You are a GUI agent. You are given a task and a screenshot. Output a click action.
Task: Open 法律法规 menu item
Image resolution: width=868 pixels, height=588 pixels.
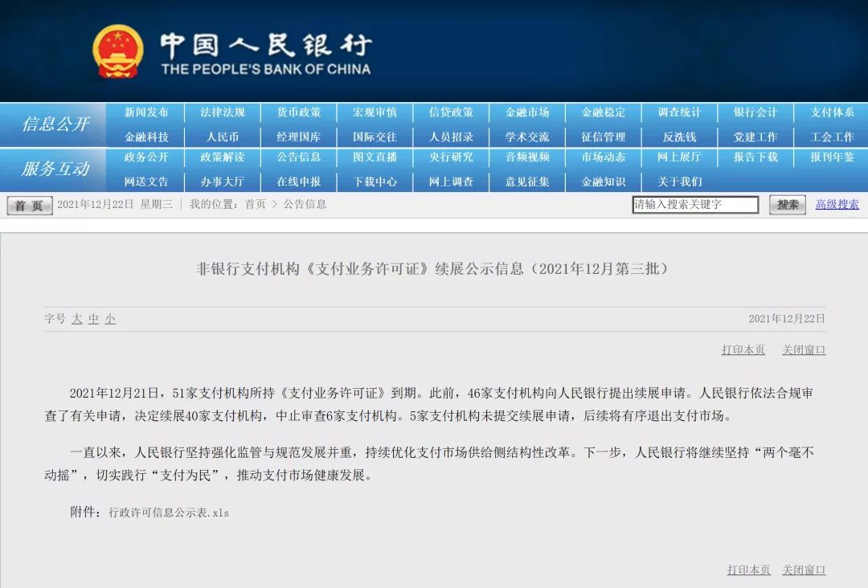(223, 112)
